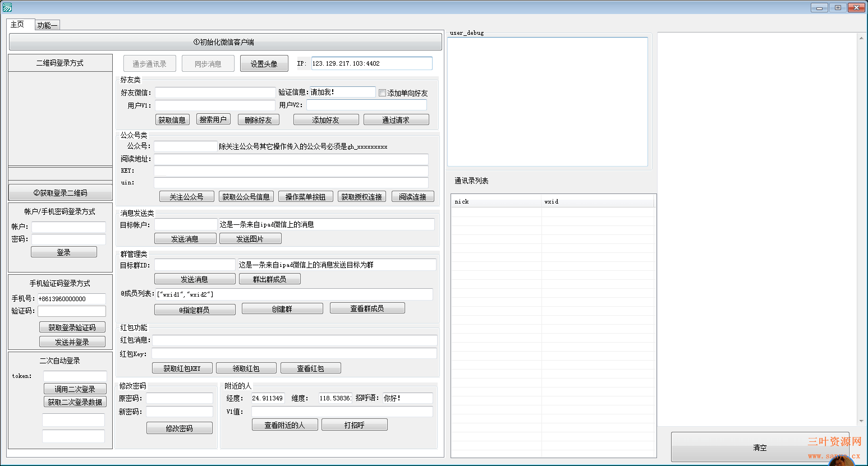Click the 验证码 input field

coord(72,311)
